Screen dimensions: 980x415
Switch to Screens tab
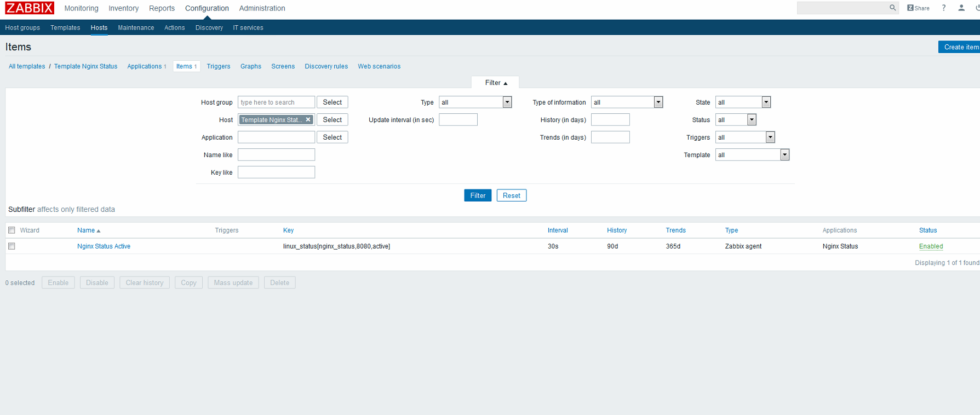(283, 66)
